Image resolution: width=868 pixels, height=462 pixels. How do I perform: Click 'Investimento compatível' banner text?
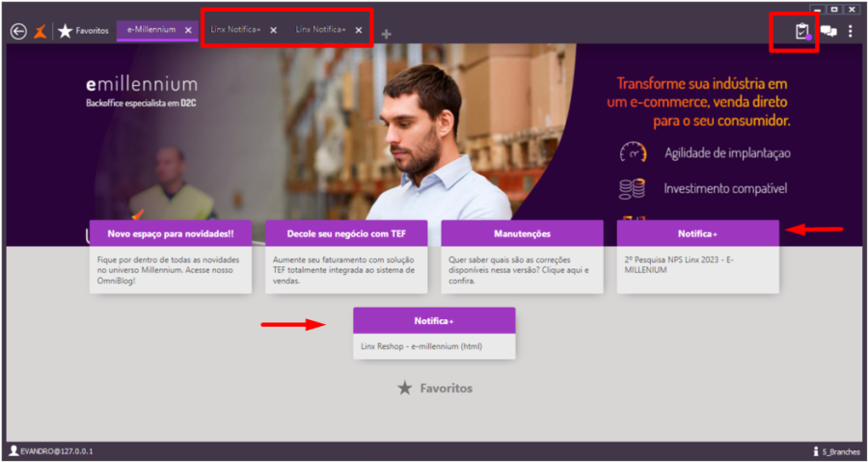(x=725, y=189)
